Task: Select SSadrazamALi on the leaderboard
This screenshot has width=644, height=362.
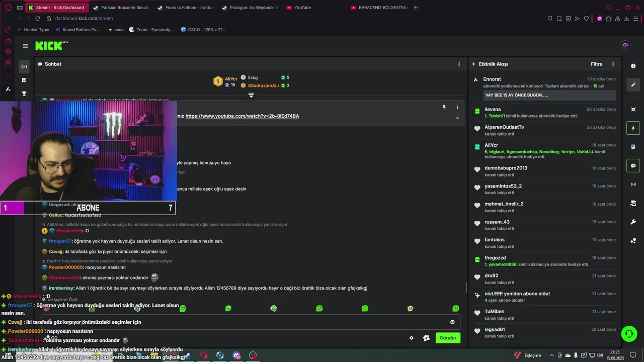Action: tap(263, 85)
